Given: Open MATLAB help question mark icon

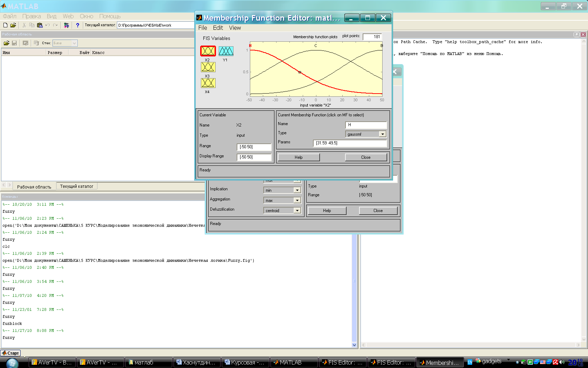Looking at the screenshot, I should 77,25.
